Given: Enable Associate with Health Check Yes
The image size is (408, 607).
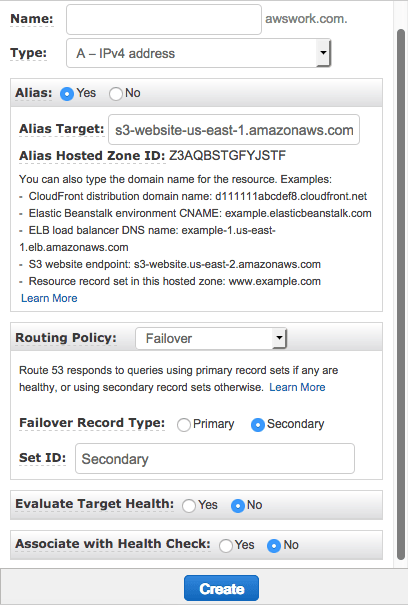Looking at the screenshot, I should (226, 546).
